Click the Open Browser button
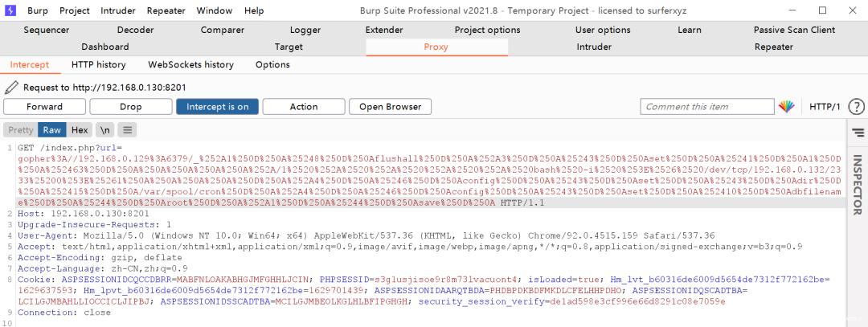This screenshot has height=327, width=868. coord(391,107)
